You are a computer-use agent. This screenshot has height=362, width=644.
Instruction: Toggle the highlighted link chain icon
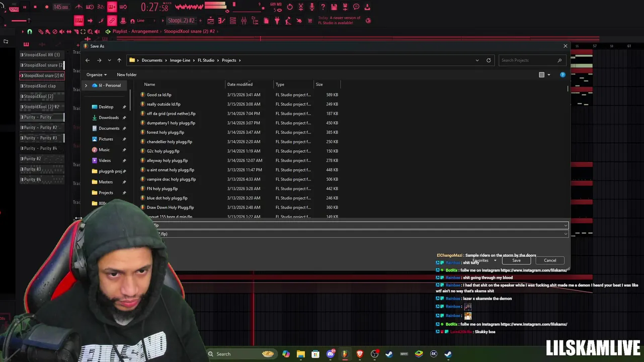pyautogui.click(x=112, y=21)
